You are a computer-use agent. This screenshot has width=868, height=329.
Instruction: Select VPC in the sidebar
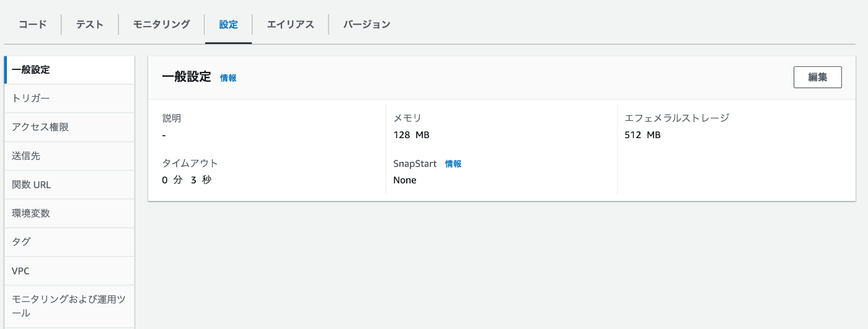[20, 271]
